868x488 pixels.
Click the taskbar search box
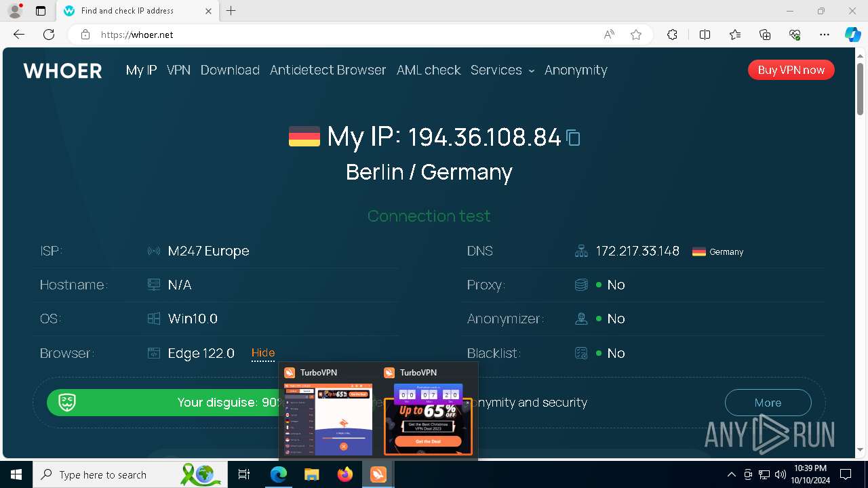pyautogui.click(x=131, y=474)
